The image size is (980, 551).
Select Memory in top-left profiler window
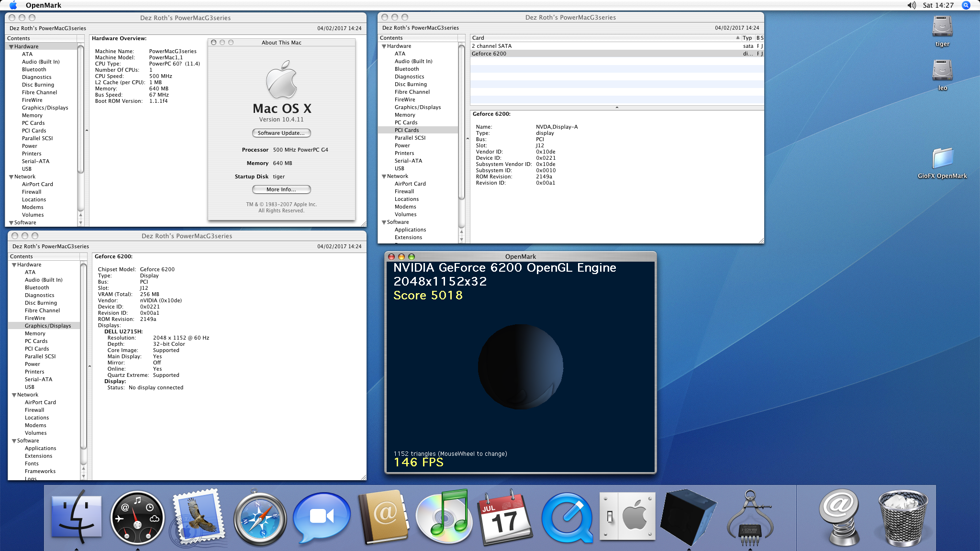coord(32,115)
